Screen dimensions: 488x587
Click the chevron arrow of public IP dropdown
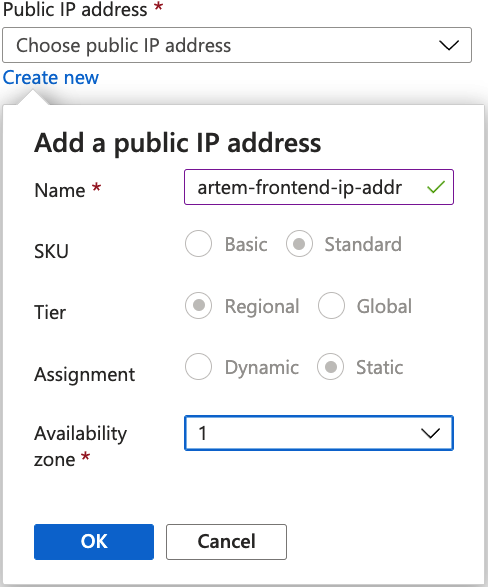click(x=449, y=45)
